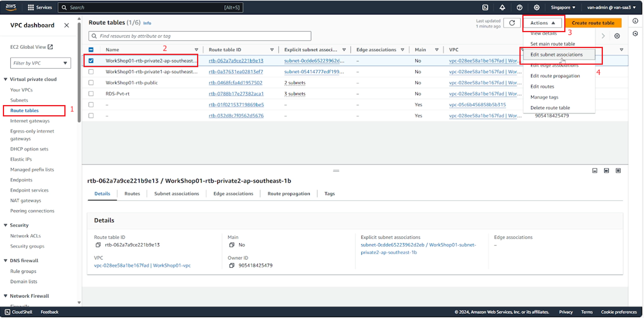This screenshot has width=644, height=318.
Task: Click the top AWS Search box
Action: point(151,7)
